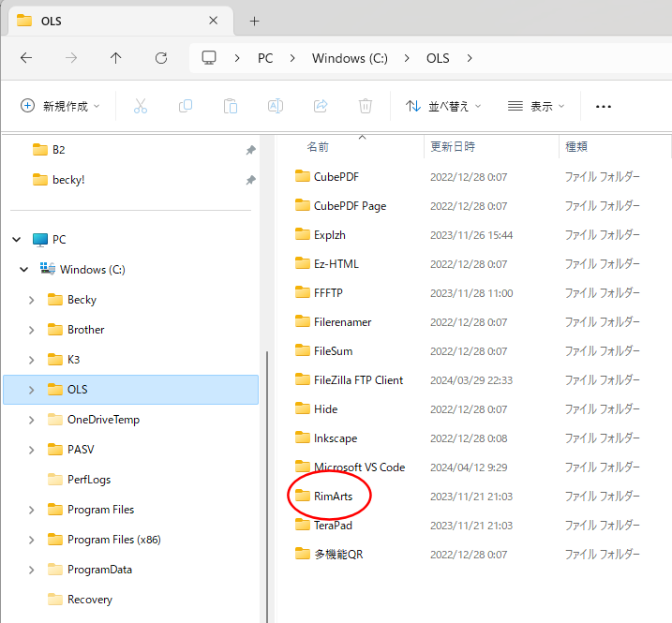Click the Copy icon in the toolbar
Image resolution: width=672 pixels, height=623 pixels.
(186, 106)
